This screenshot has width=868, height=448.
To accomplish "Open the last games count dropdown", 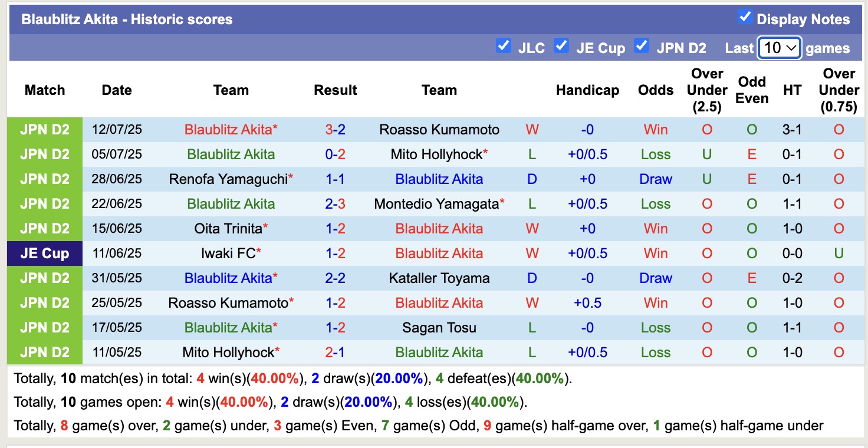I will (x=779, y=47).
